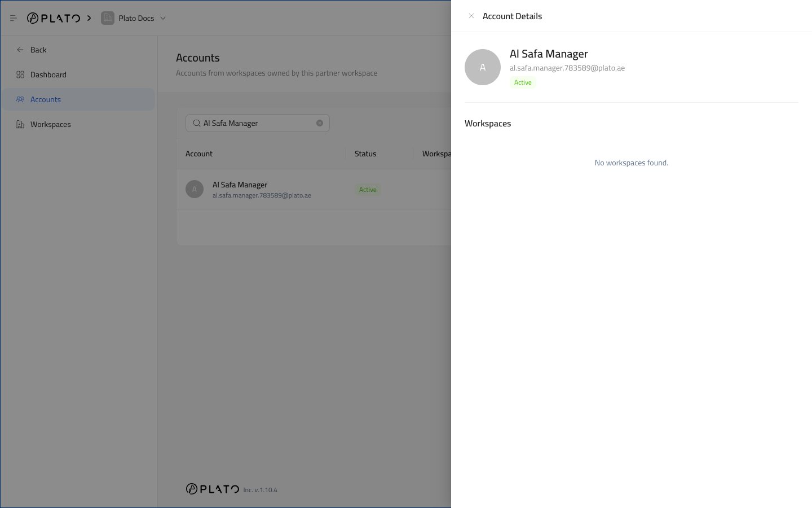
Task: Click the Inc. v.1.10.4 version text
Action: point(261,490)
